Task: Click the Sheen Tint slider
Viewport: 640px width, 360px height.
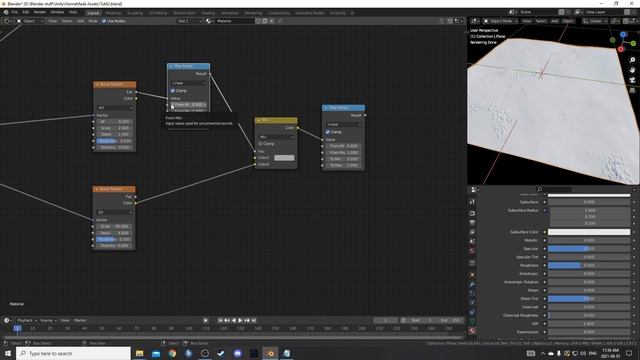Action: pos(589,299)
